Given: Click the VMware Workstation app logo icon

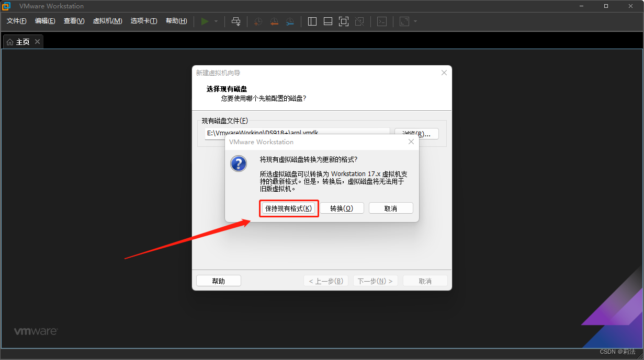Looking at the screenshot, I should (x=6, y=6).
